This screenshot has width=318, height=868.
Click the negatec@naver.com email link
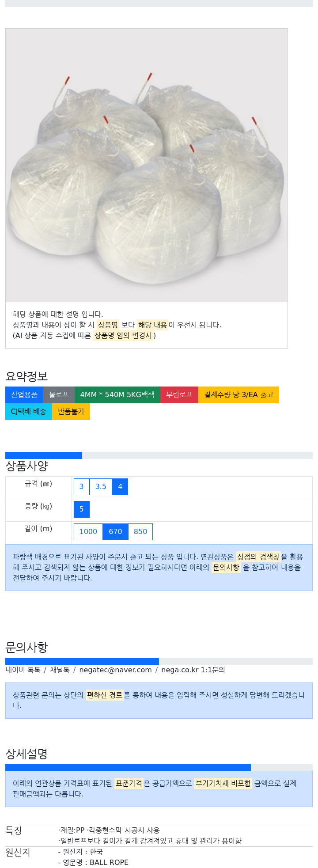tap(116, 670)
